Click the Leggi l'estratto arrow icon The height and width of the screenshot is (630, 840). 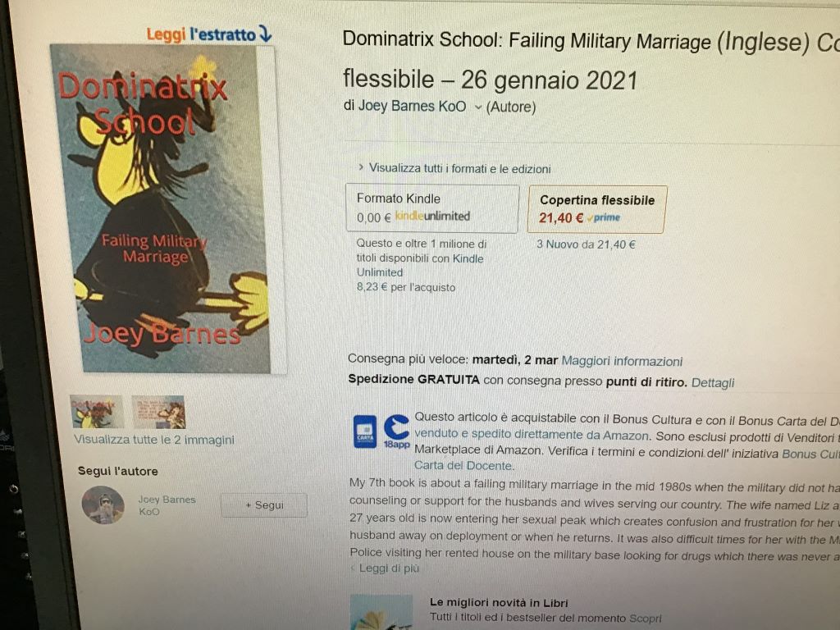pyautogui.click(x=265, y=34)
